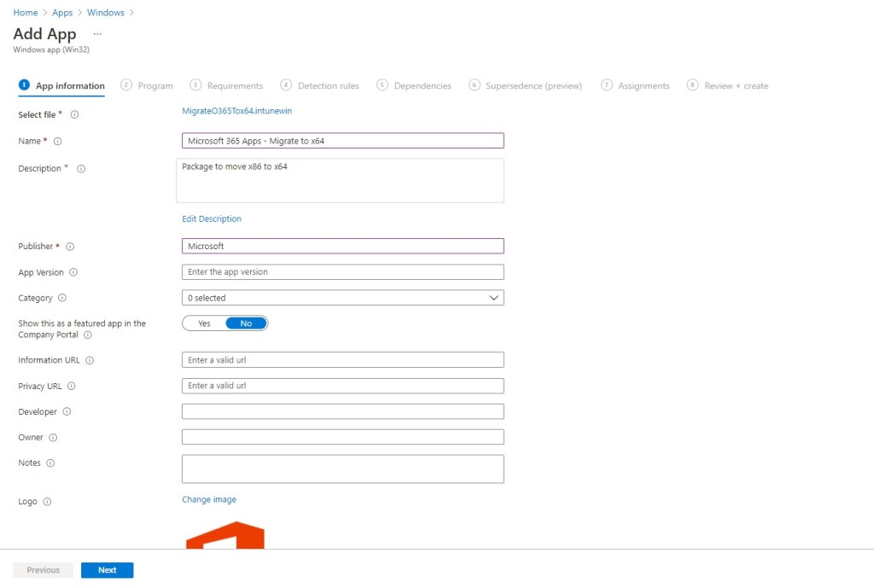Screen dimensions: 874x588
Task: Open the Edit Description link
Action: tap(212, 219)
